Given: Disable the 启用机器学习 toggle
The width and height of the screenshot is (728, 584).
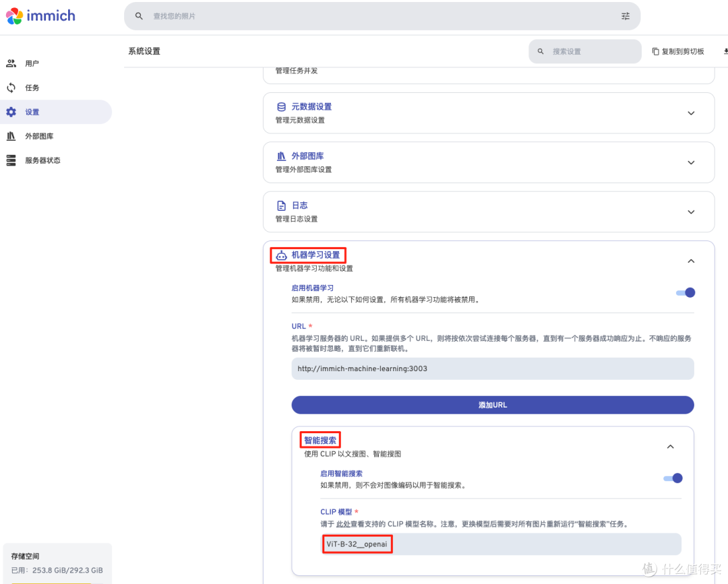Looking at the screenshot, I should pyautogui.click(x=686, y=293).
